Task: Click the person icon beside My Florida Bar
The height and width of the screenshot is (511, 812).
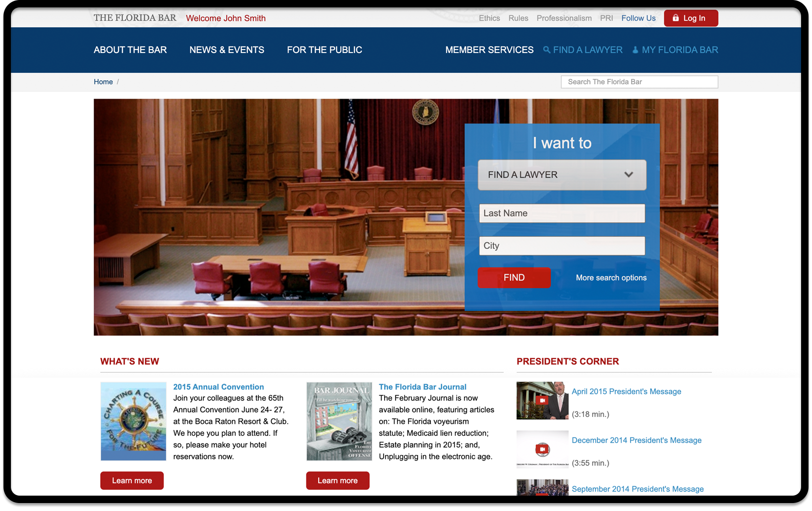Action: pos(635,50)
